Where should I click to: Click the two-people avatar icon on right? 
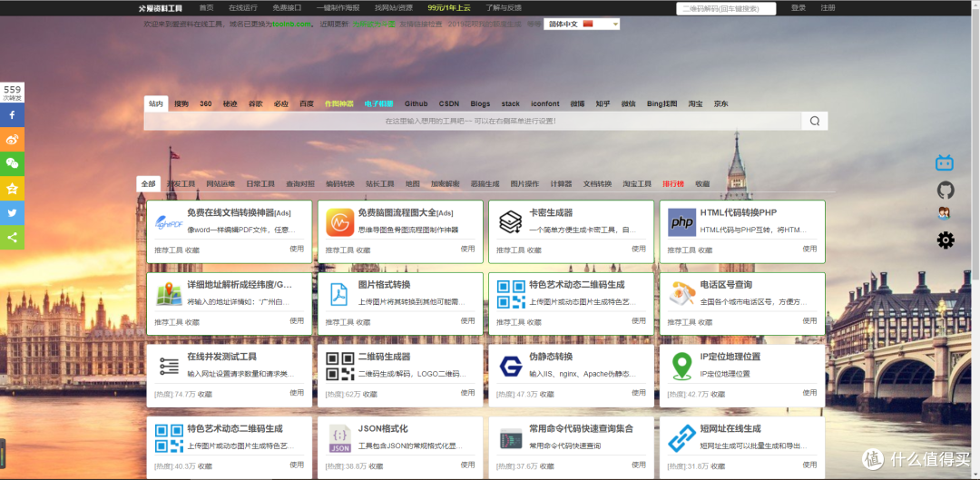pos(944,214)
